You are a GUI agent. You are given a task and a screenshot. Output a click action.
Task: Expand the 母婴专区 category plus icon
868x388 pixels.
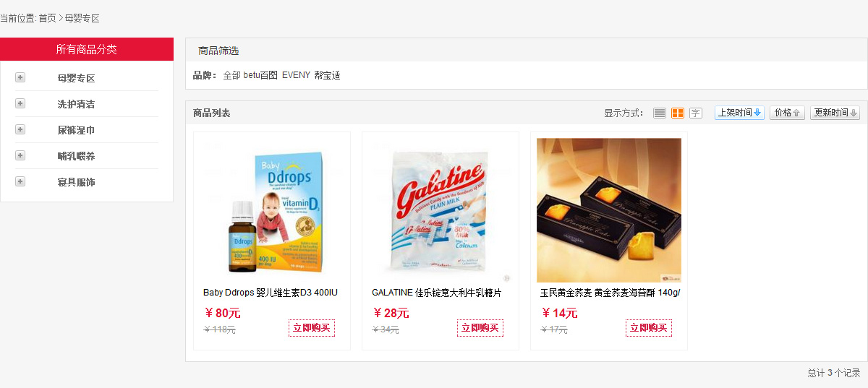(20, 77)
